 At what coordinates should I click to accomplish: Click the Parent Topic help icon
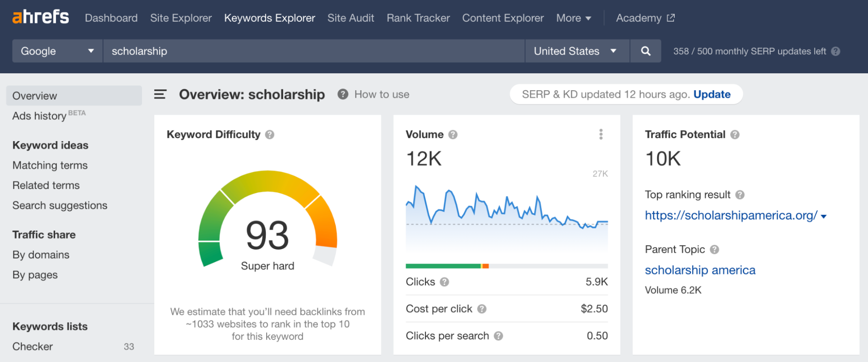714,250
